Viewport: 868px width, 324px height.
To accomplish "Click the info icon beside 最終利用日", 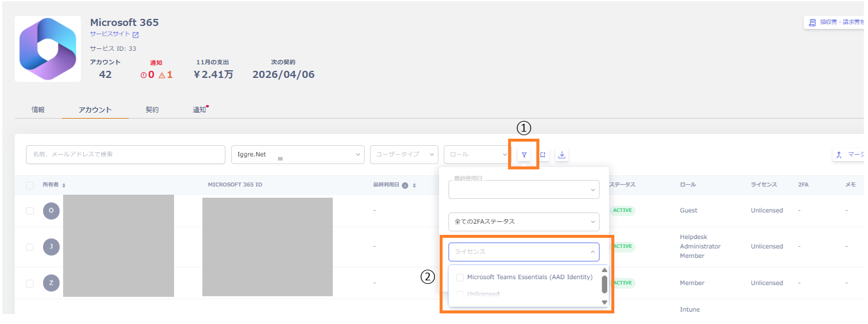I will 405,185.
